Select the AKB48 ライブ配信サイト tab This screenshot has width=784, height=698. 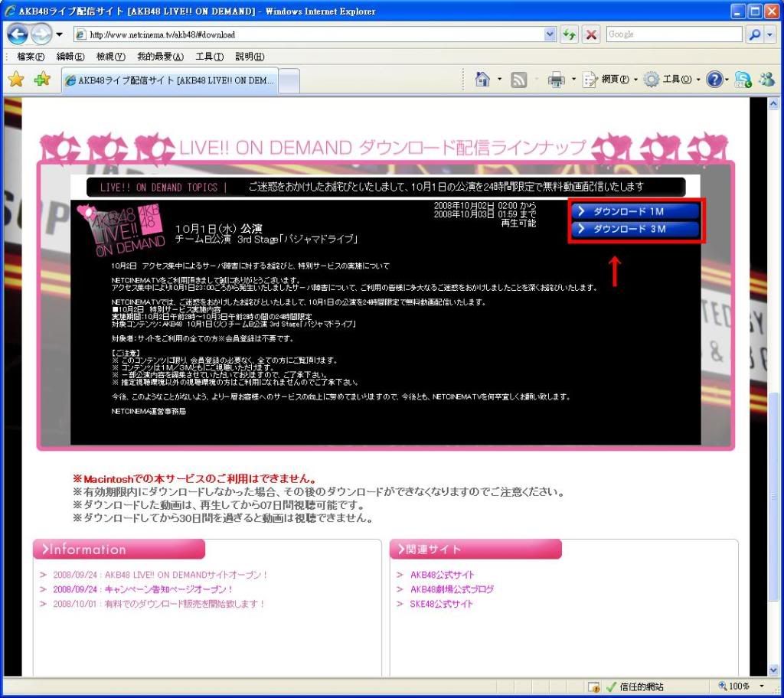tap(169, 80)
